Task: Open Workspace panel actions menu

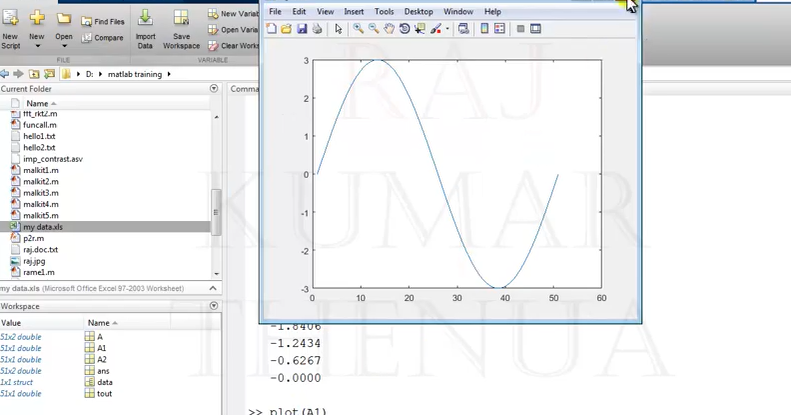Action: [x=214, y=306]
